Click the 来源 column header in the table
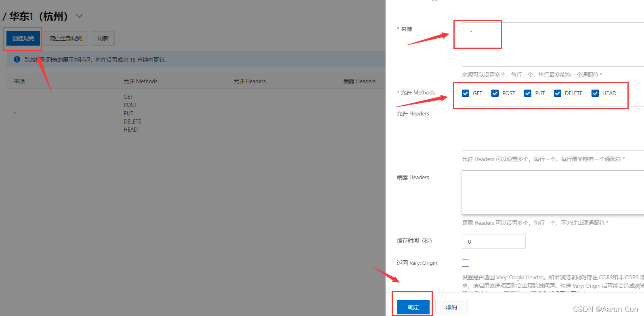Image resolution: width=644 pixels, height=316 pixels. pyautogui.click(x=19, y=81)
